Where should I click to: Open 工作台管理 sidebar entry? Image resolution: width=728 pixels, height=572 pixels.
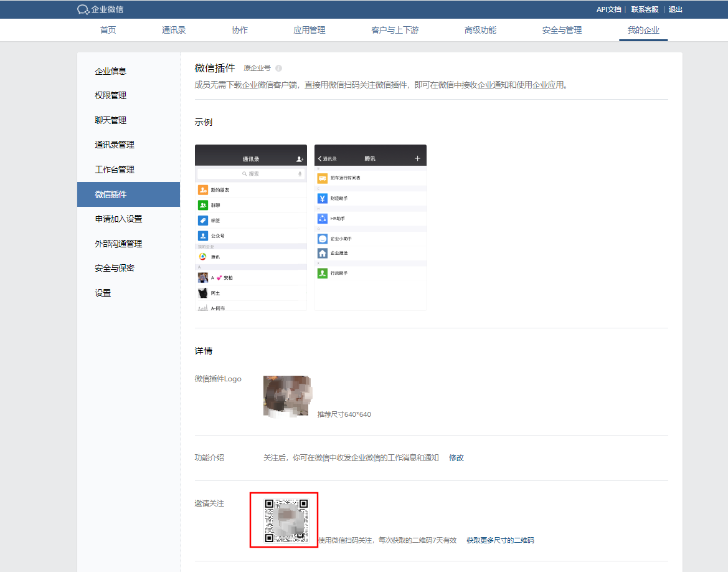point(129,169)
